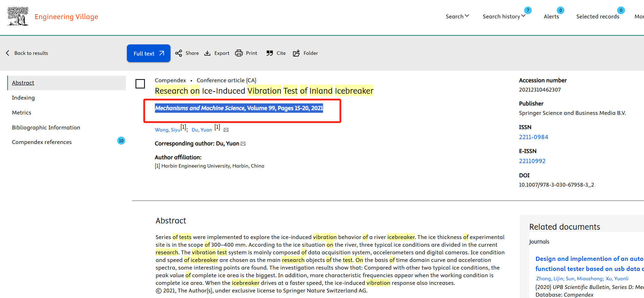Open Compendex references section

click(42, 142)
